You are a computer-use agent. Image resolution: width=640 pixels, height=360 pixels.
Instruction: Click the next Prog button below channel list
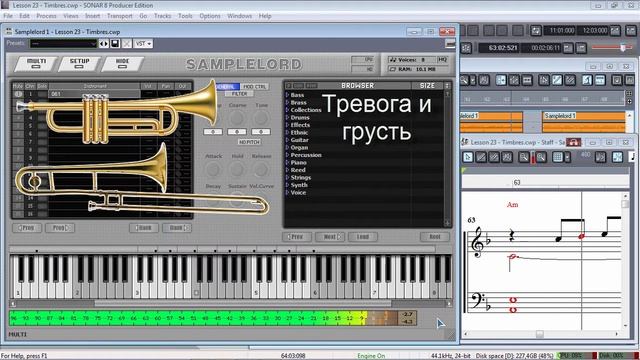pyautogui.click(x=60, y=228)
